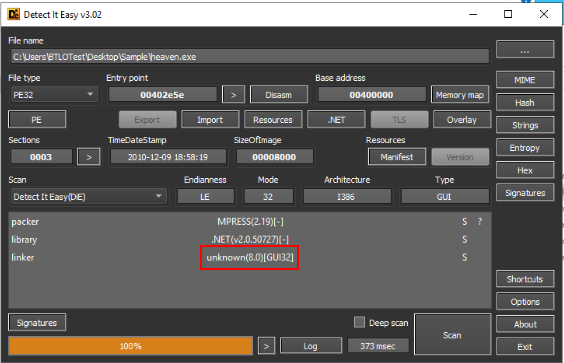564x363 pixels.
Task: Expand the File type PE32 dropdown
Action: pos(54,95)
